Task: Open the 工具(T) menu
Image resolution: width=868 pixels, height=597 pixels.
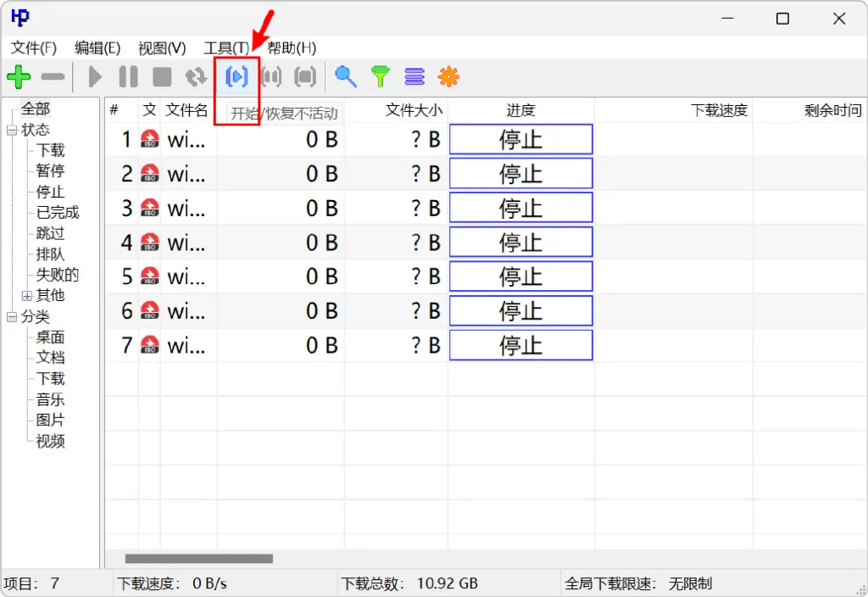Action: pos(226,48)
